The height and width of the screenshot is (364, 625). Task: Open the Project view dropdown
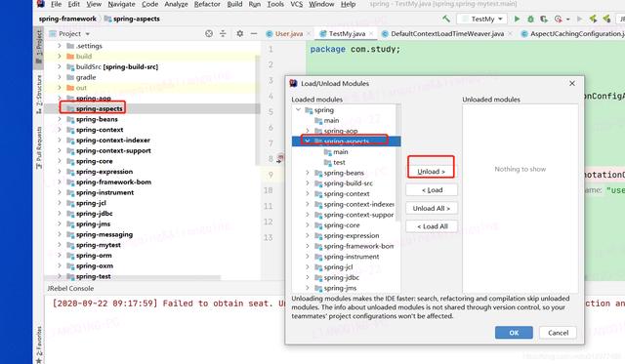(87, 34)
